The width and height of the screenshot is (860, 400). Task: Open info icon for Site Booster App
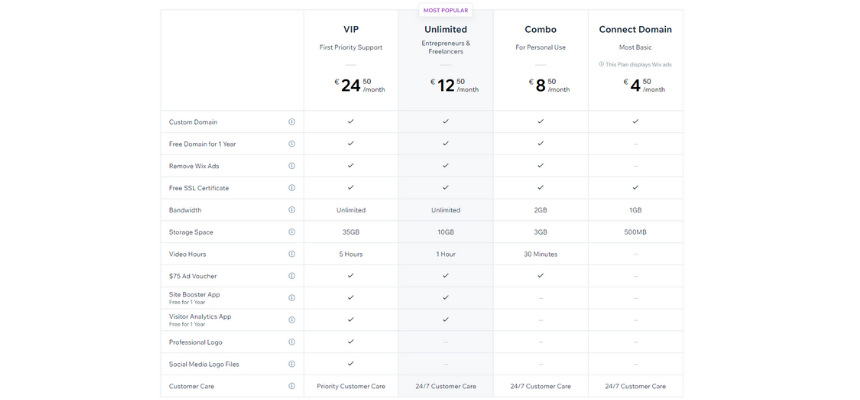(292, 298)
